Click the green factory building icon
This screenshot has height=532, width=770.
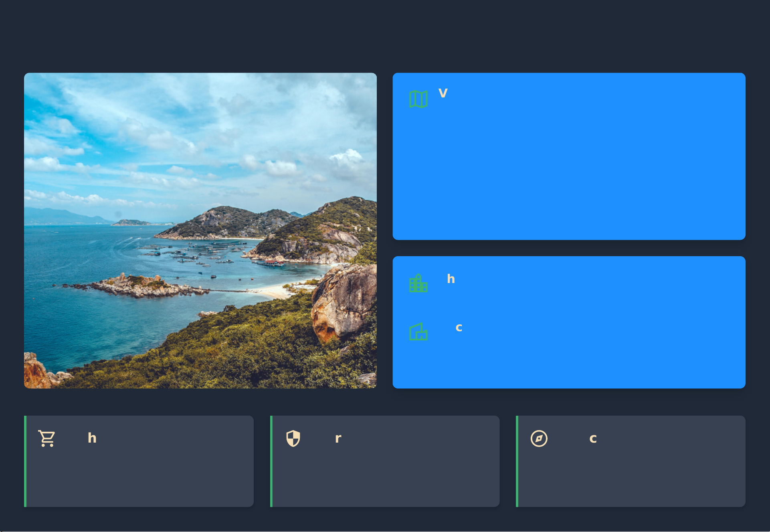(x=418, y=332)
